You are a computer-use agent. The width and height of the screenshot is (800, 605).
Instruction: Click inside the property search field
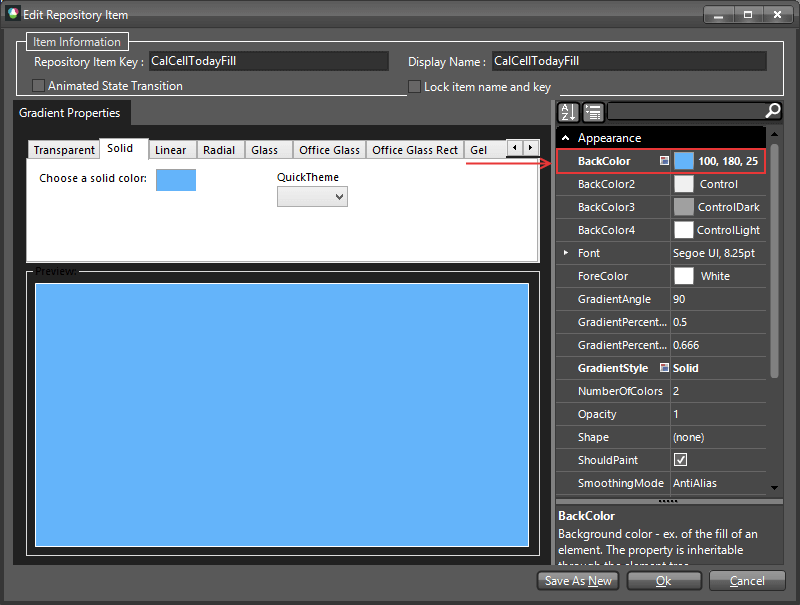(690, 112)
